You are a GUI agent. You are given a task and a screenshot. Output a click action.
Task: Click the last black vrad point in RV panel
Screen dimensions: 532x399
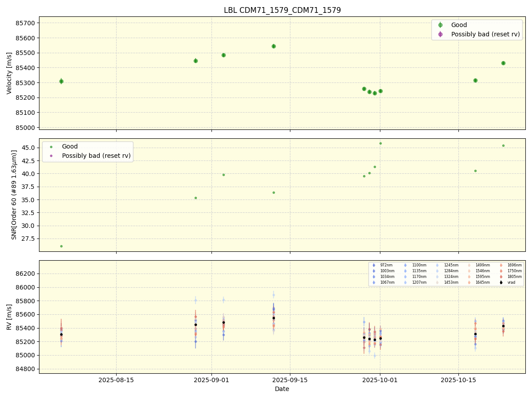click(503, 326)
